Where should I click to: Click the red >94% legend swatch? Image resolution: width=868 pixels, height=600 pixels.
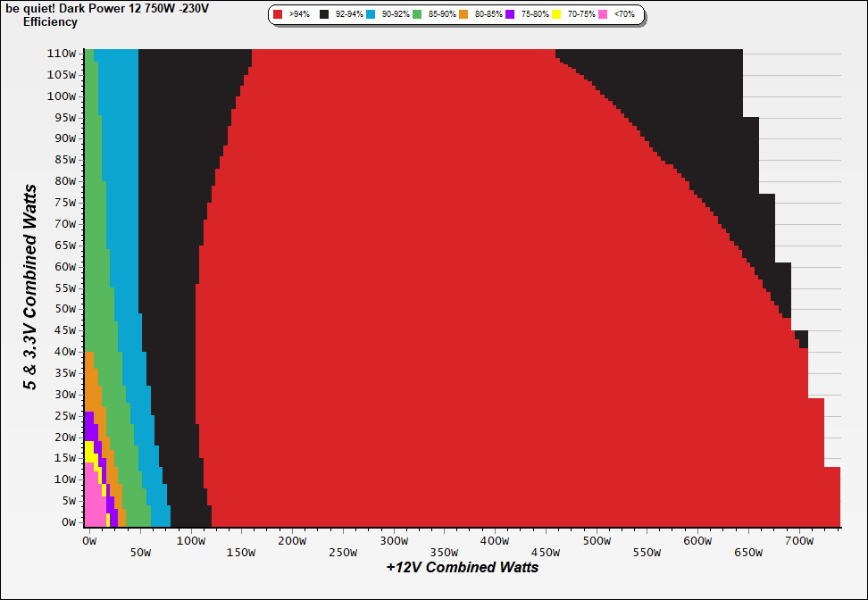(278, 14)
